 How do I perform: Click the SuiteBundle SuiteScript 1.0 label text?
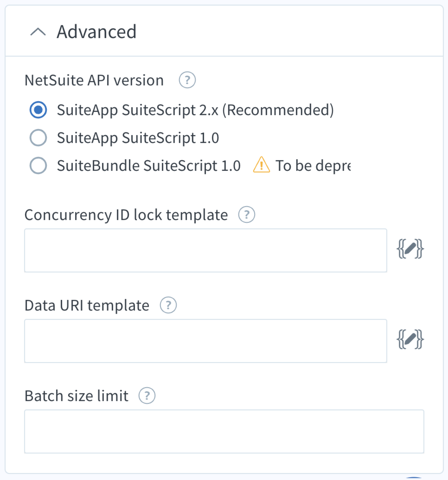(149, 166)
